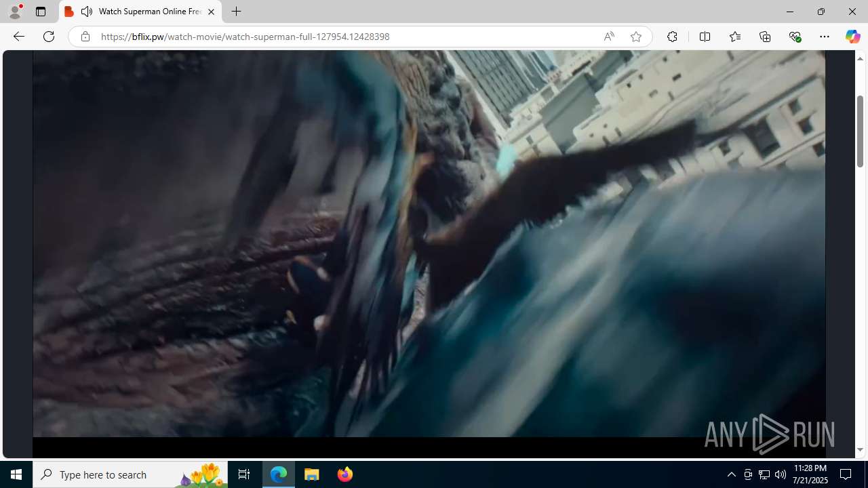Enable Read aloud for this page
Viewport: 868px width, 488px height.
click(x=609, y=37)
